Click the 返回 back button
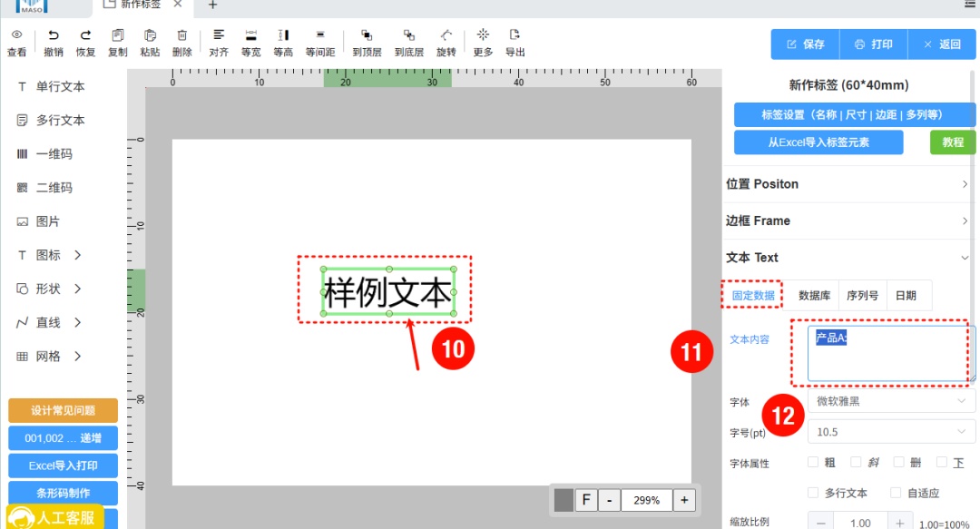980x529 pixels. pos(942,44)
